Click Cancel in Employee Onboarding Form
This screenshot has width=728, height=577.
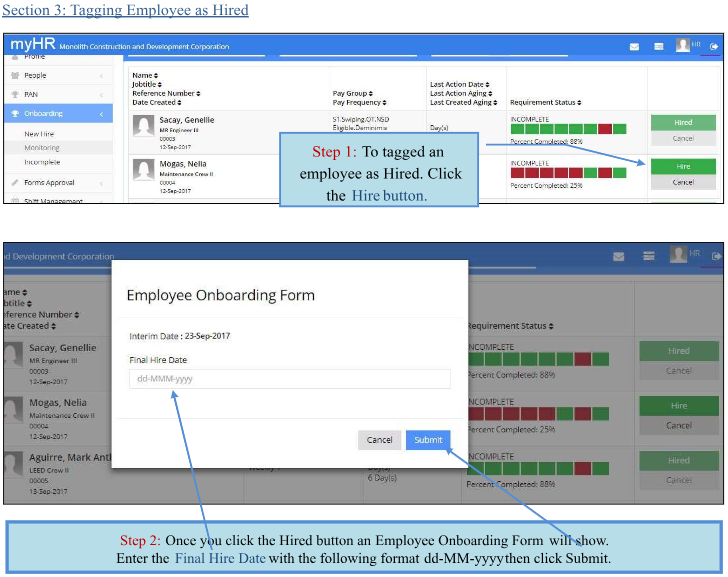coord(379,440)
